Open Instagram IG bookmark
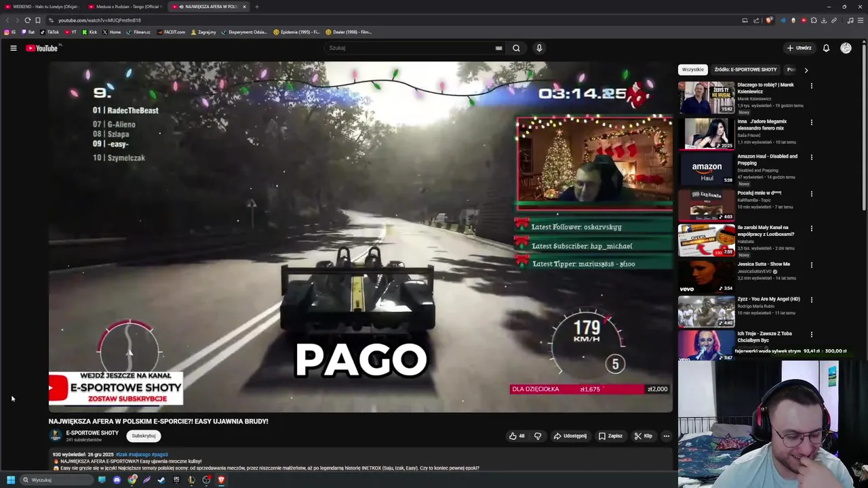This screenshot has height=488, width=868. click(10, 32)
